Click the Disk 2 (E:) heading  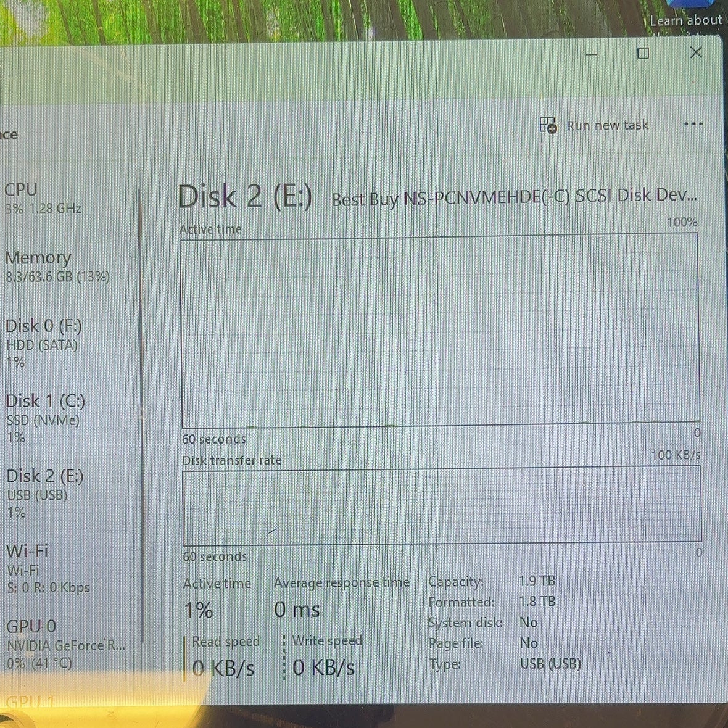click(245, 196)
